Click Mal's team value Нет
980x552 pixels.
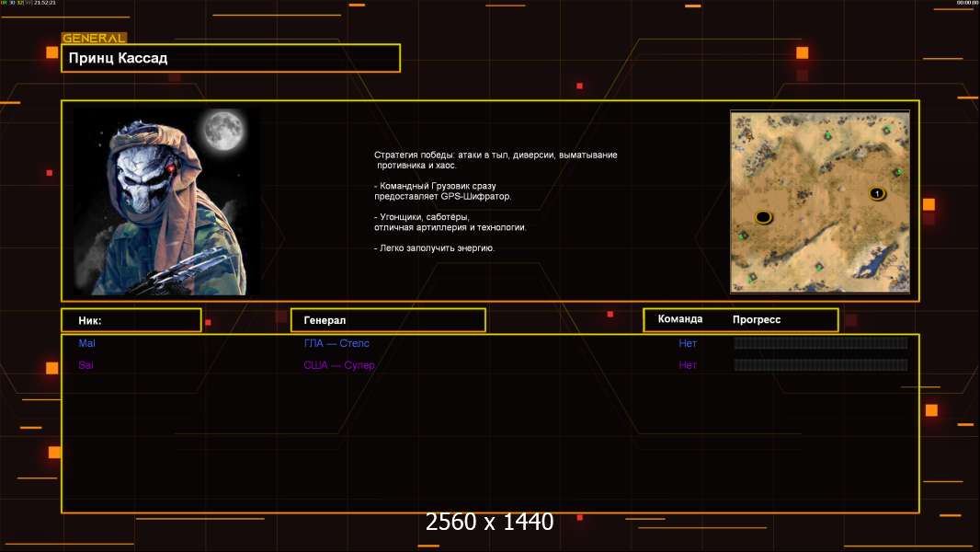pos(688,343)
